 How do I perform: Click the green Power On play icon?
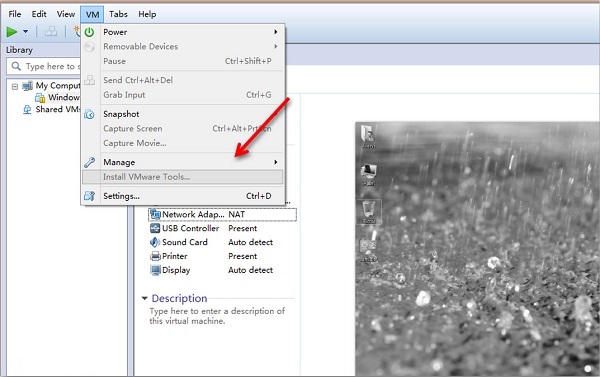pyautogui.click(x=11, y=32)
